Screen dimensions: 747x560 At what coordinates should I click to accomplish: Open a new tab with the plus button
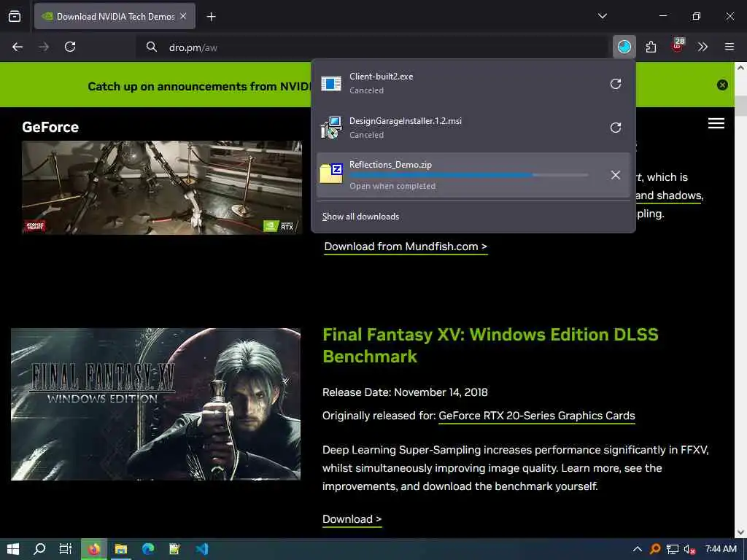click(x=211, y=17)
